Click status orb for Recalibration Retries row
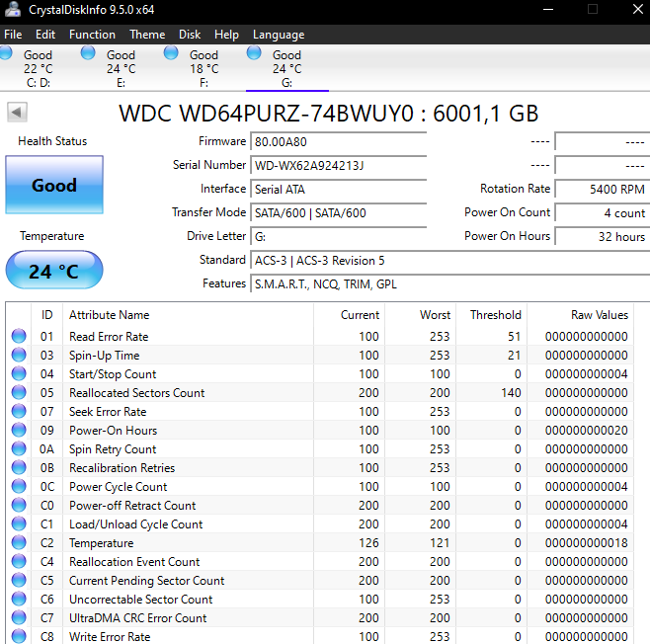The height and width of the screenshot is (644, 650). click(x=19, y=467)
